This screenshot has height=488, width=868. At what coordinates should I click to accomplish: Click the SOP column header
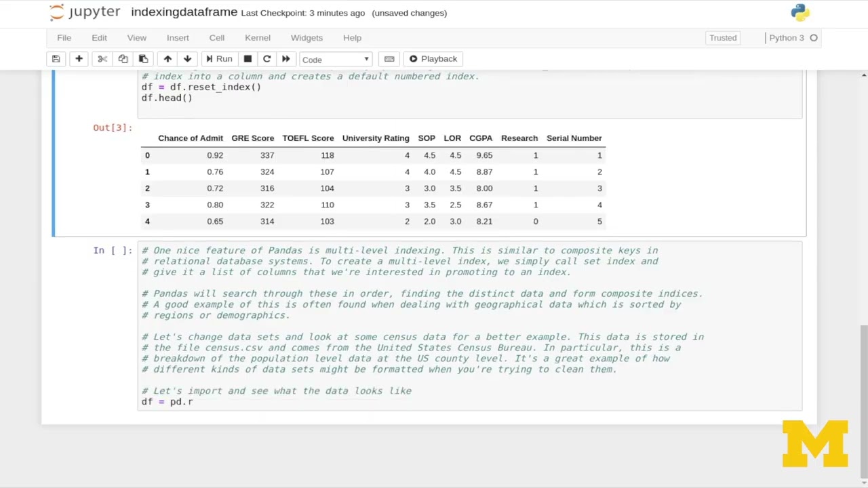427,138
